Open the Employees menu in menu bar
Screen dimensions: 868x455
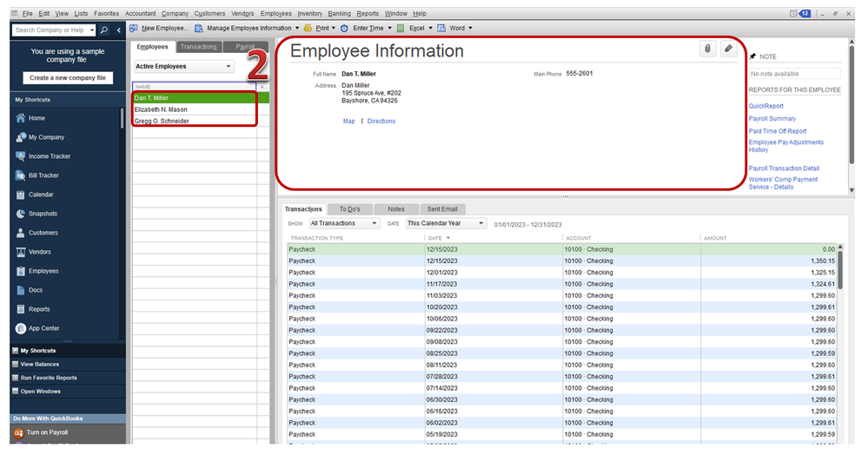pyautogui.click(x=275, y=13)
